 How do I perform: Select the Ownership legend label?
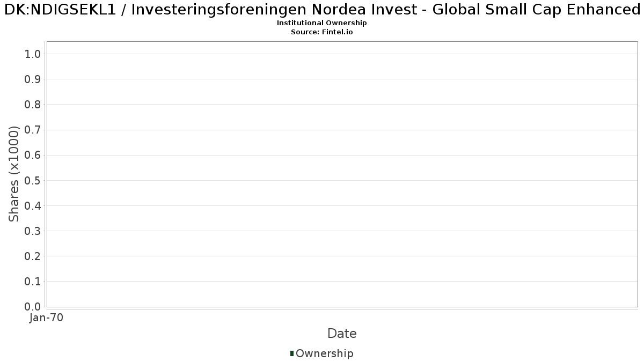(x=324, y=353)
